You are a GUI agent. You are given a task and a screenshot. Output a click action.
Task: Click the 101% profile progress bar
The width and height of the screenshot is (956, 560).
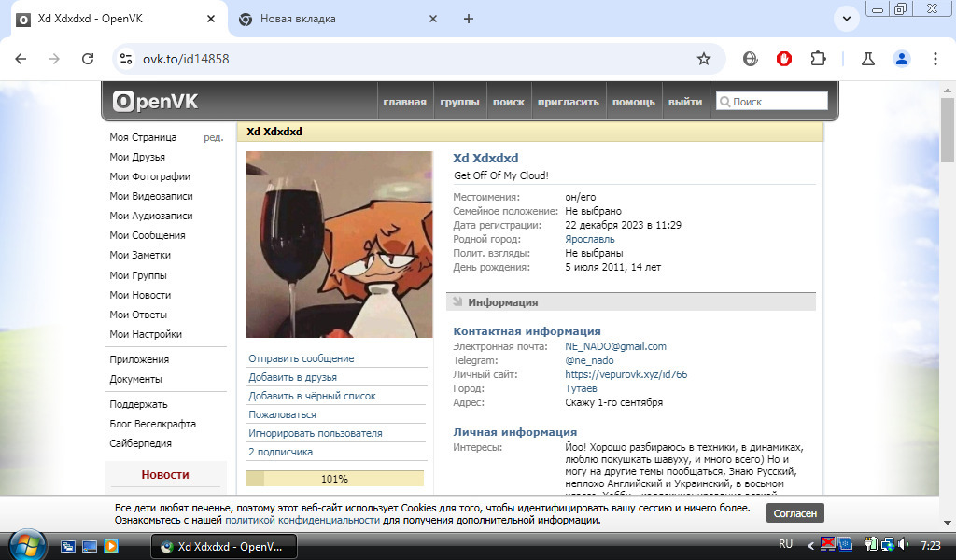coord(334,479)
